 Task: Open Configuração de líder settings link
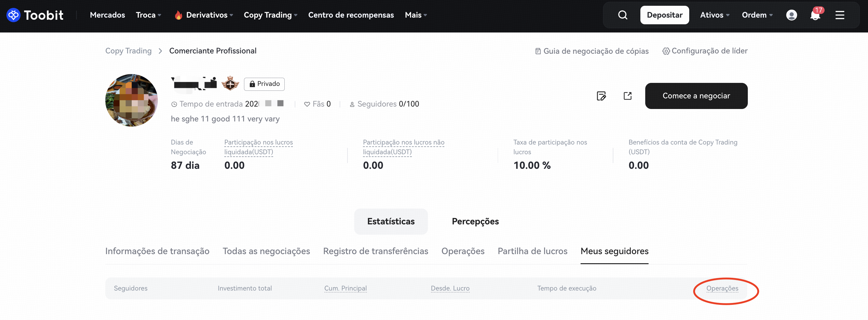pos(705,51)
